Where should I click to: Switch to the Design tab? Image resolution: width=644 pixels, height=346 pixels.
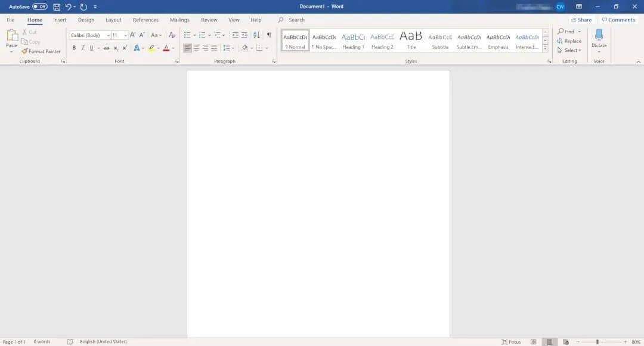(86, 20)
